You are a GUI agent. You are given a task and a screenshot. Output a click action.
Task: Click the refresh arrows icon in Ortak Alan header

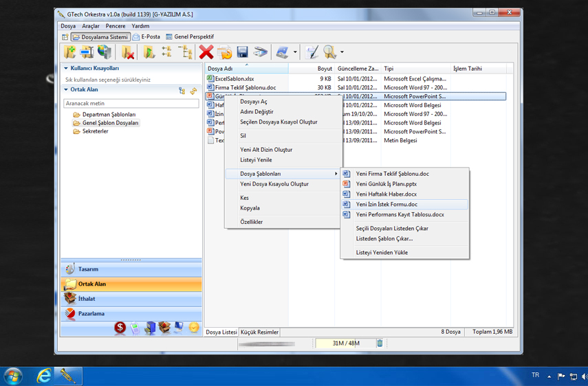tap(194, 91)
